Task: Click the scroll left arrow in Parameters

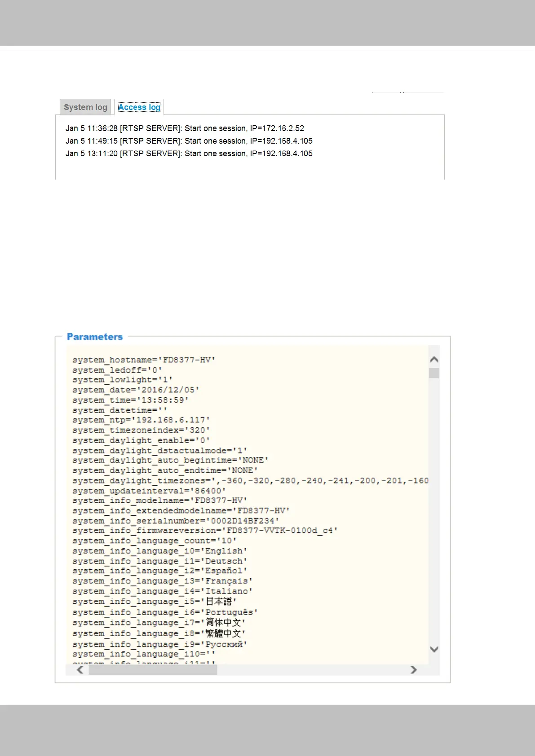Action: pos(80,670)
